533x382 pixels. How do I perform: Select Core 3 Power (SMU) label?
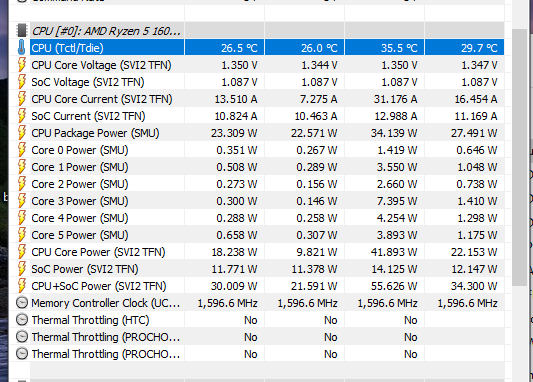(80, 201)
